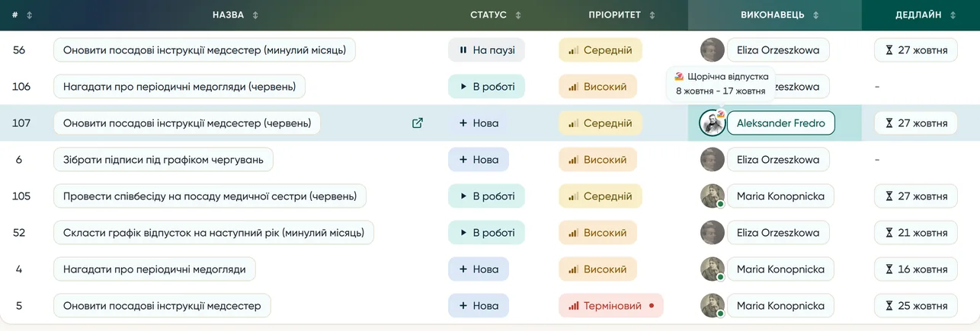This screenshot has height=331, width=980.
Task: Open task number 4 'Нагадати про періодичні медогляди'
Action: 155,269
